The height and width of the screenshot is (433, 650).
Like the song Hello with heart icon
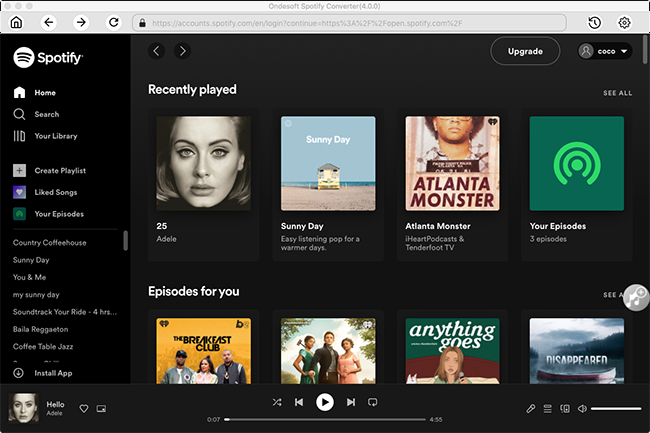coord(84,408)
